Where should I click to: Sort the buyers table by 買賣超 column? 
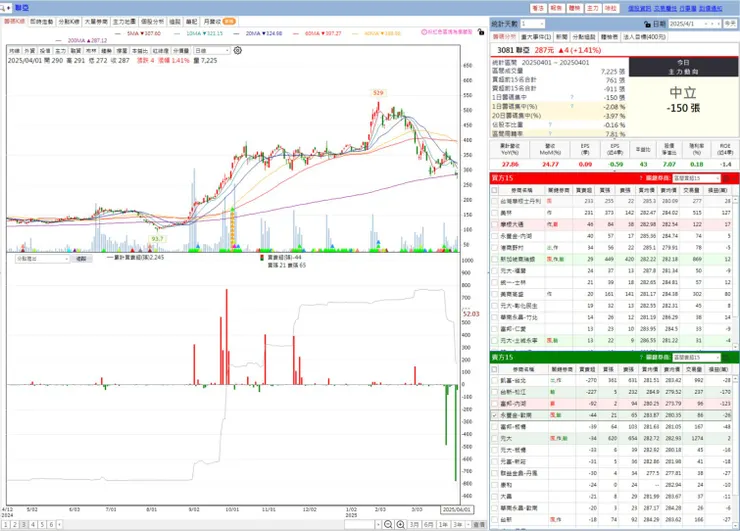(585, 190)
